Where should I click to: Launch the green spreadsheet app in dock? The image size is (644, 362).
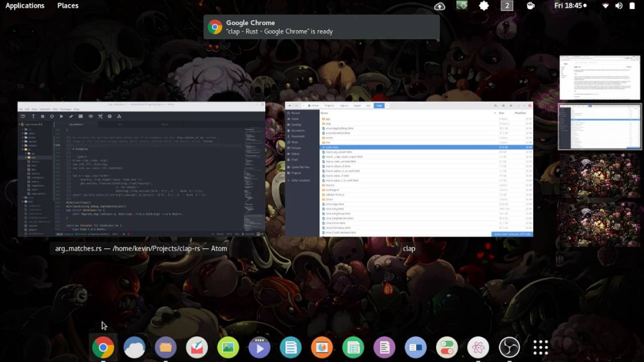pyautogui.click(x=353, y=347)
